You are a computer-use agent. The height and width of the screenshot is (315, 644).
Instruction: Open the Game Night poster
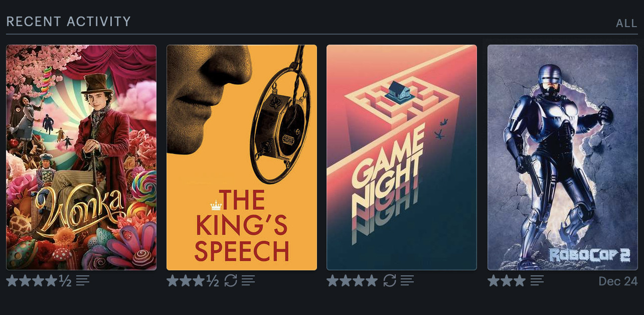click(x=402, y=158)
